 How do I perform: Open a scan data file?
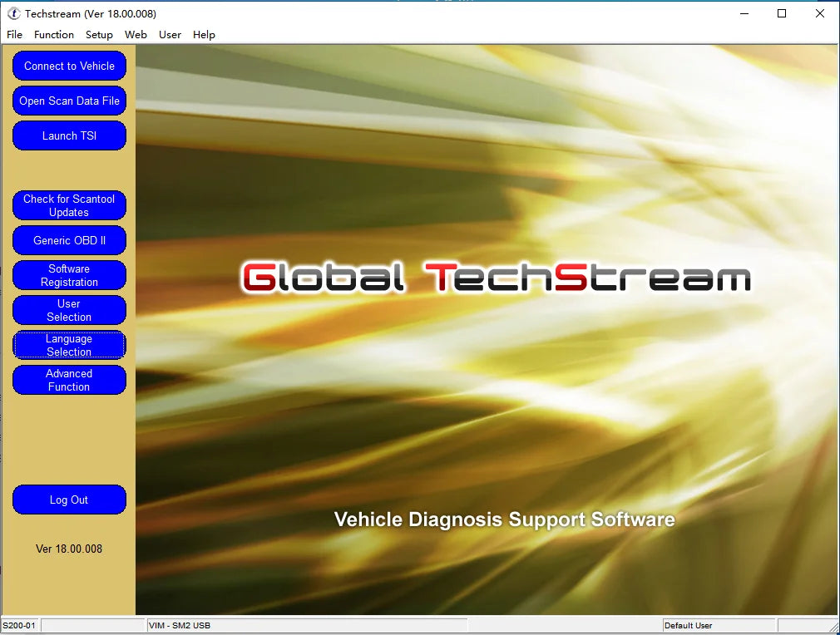[x=69, y=101]
